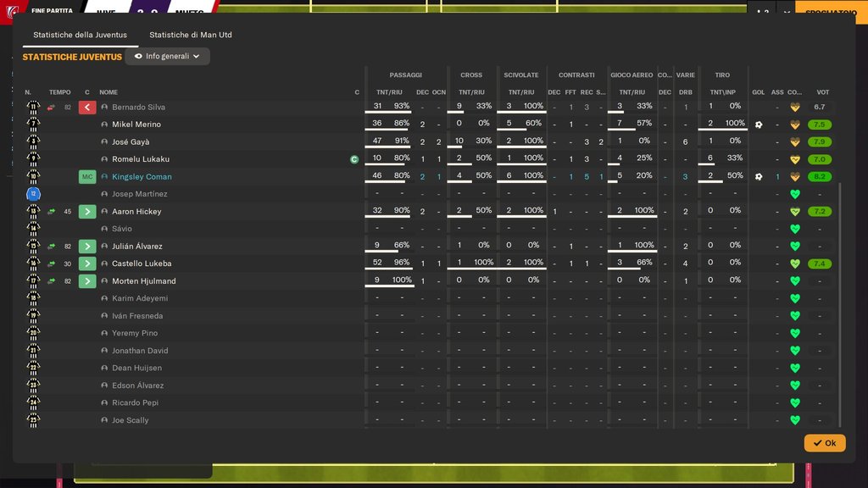Image resolution: width=868 pixels, height=488 pixels.
Task: Click Romelu Lukaku's captain C badge
Action: pyautogui.click(x=354, y=159)
